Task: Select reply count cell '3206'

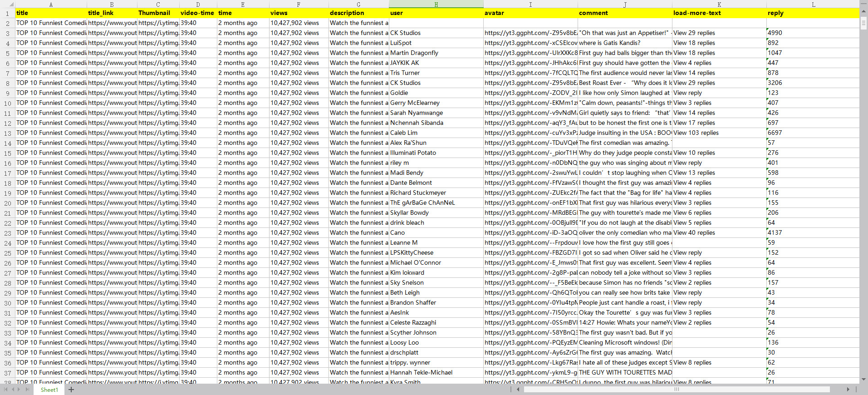Action: (813, 83)
